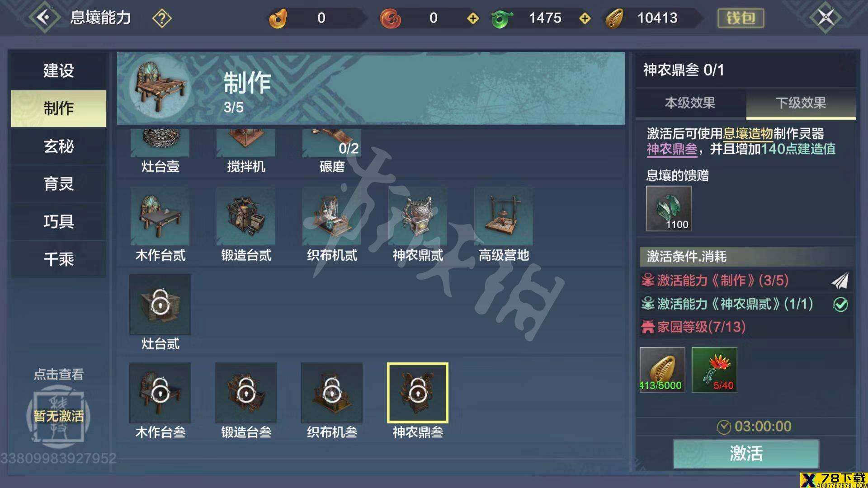Click the paper plane jump icon
The width and height of the screenshot is (868, 488).
[x=840, y=281]
